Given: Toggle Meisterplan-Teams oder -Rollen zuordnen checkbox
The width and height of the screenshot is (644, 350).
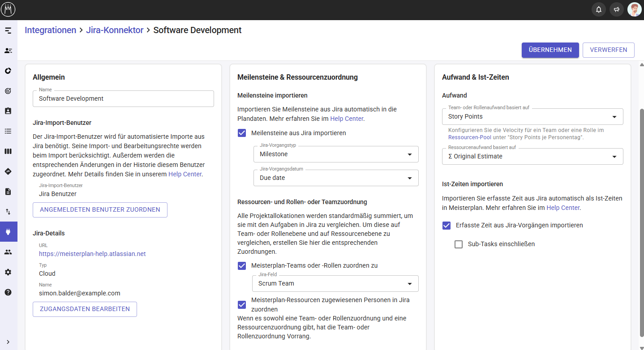Looking at the screenshot, I should (242, 265).
